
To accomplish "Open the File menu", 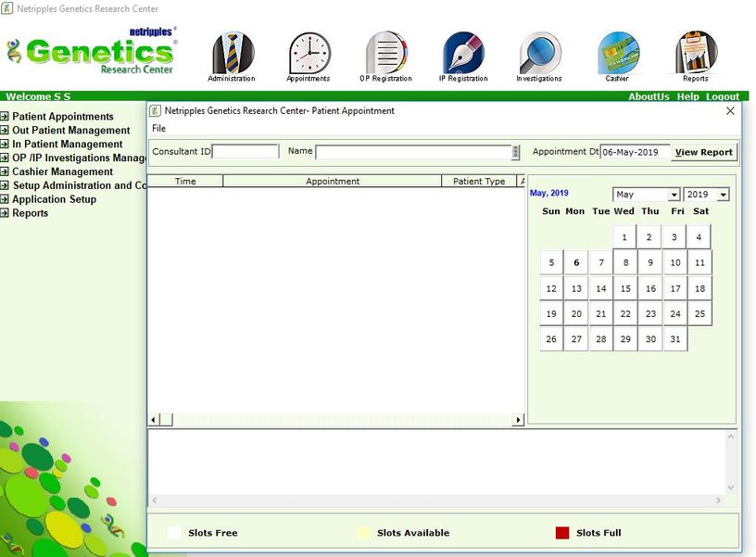I will (x=158, y=128).
